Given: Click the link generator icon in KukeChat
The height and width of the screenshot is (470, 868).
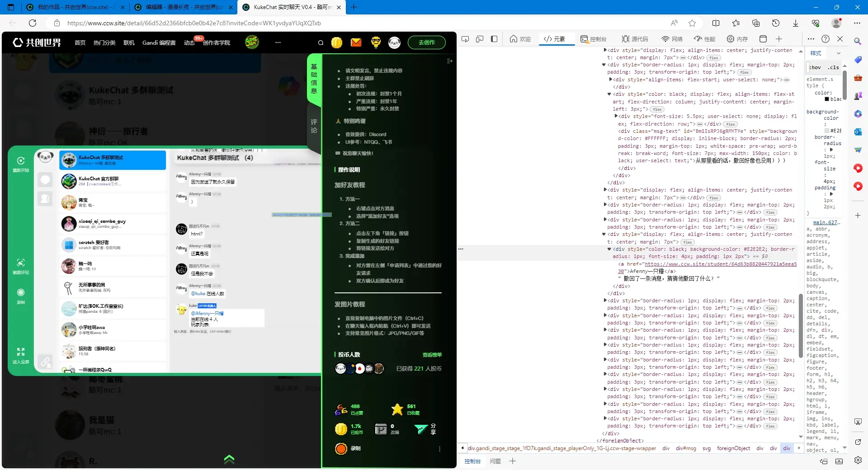Looking at the screenshot, I should (45, 362).
